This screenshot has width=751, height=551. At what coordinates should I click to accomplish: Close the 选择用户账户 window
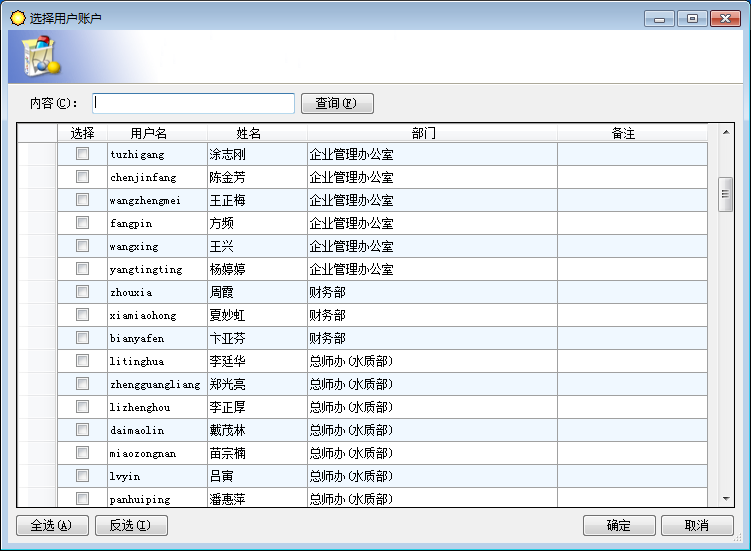coord(725,19)
